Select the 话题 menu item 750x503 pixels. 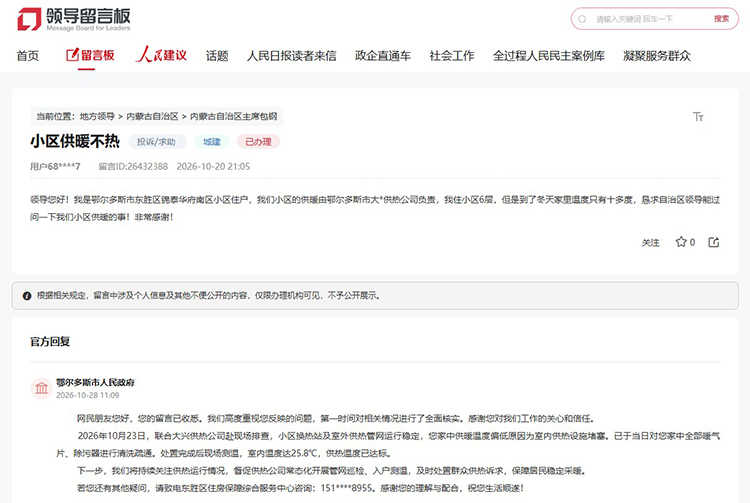pyautogui.click(x=217, y=56)
